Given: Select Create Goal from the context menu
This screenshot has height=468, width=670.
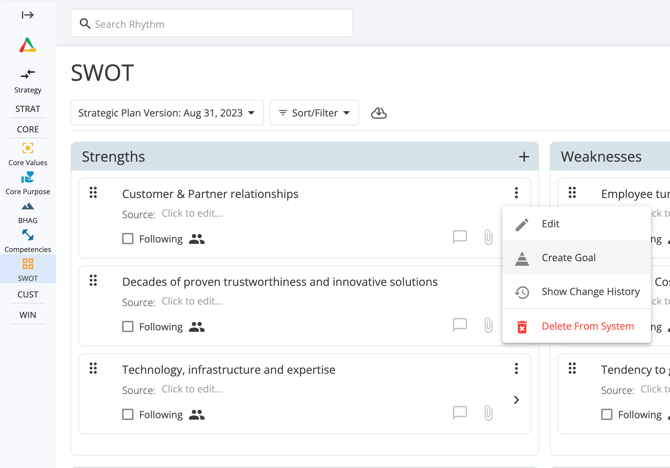Looking at the screenshot, I should click(568, 258).
